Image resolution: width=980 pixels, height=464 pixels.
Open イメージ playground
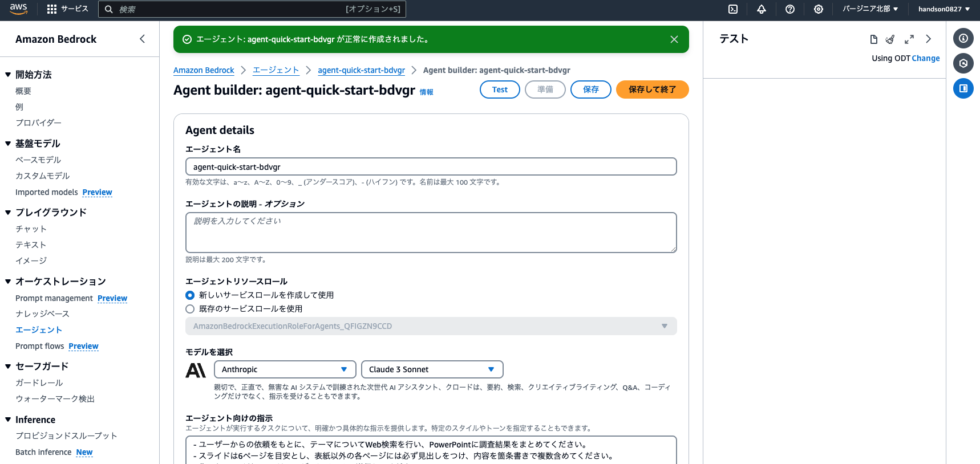[x=31, y=261]
